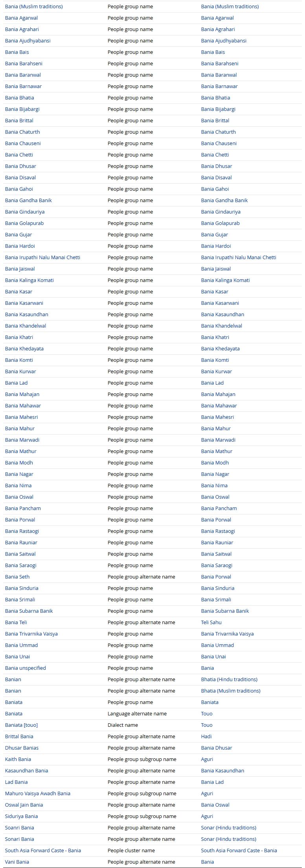This screenshot has width=305, height=868.
Task: Open the Bhatia (Hindu traditions) link
Action: 229,679
